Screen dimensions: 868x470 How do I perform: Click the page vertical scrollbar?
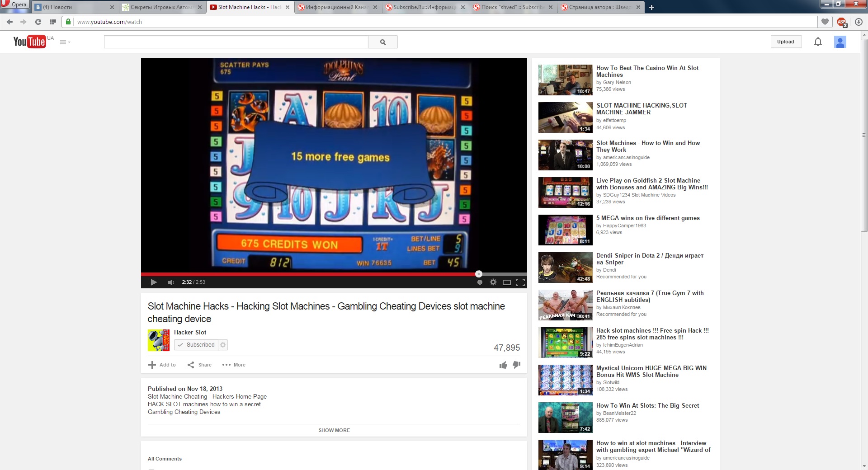click(864, 136)
